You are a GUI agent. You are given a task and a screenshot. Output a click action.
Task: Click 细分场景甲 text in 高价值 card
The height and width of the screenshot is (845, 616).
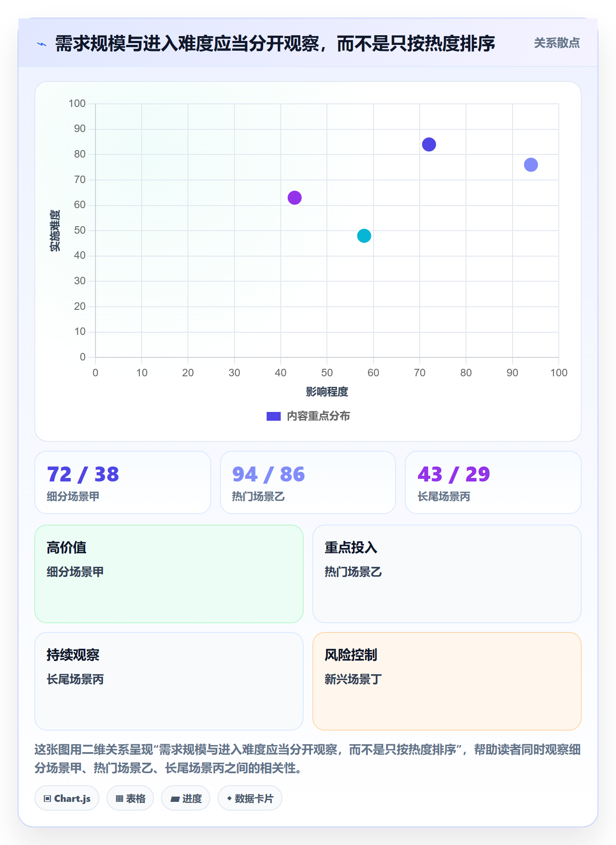(75, 572)
